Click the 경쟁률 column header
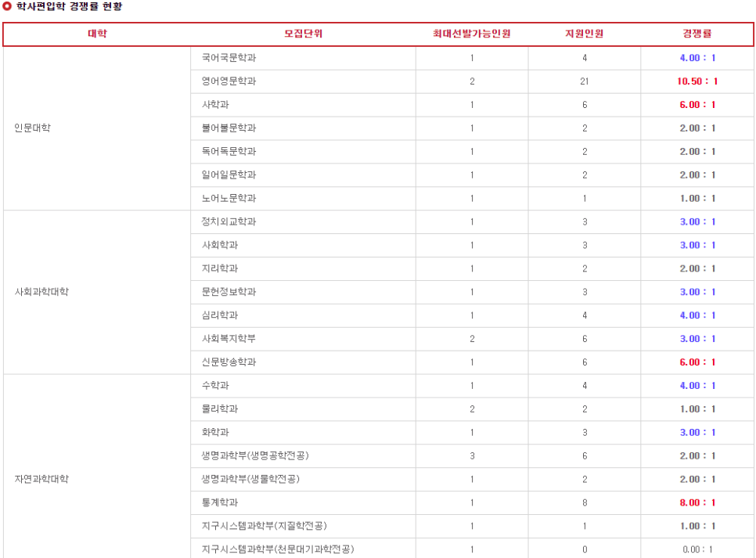The height and width of the screenshot is (558, 756). point(697,34)
